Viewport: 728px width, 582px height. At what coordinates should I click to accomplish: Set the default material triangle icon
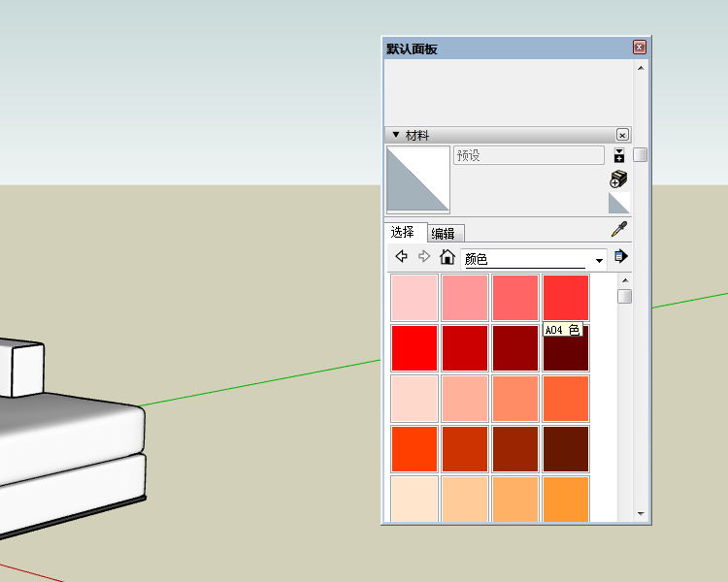[x=618, y=203]
